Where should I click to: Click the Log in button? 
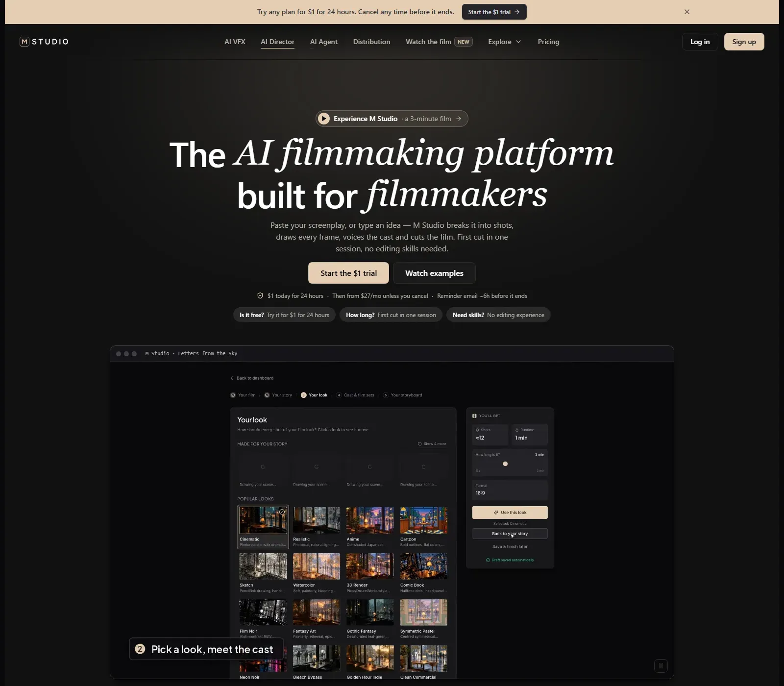[700, 42]
